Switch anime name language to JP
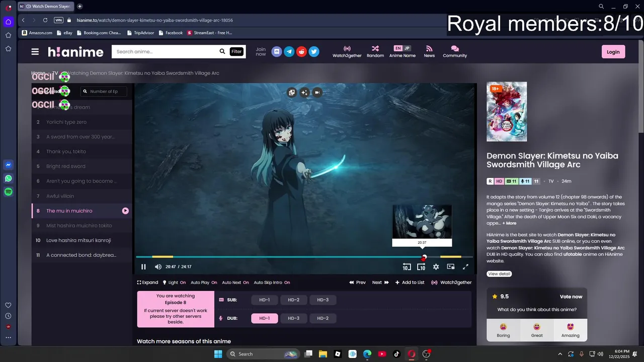 (x=407, y=48)
